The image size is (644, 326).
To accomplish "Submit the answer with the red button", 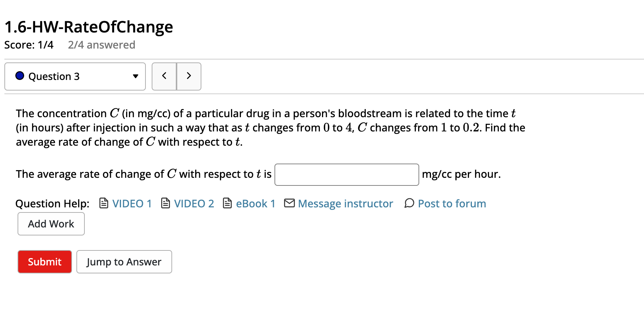I will tap(45, 262).
